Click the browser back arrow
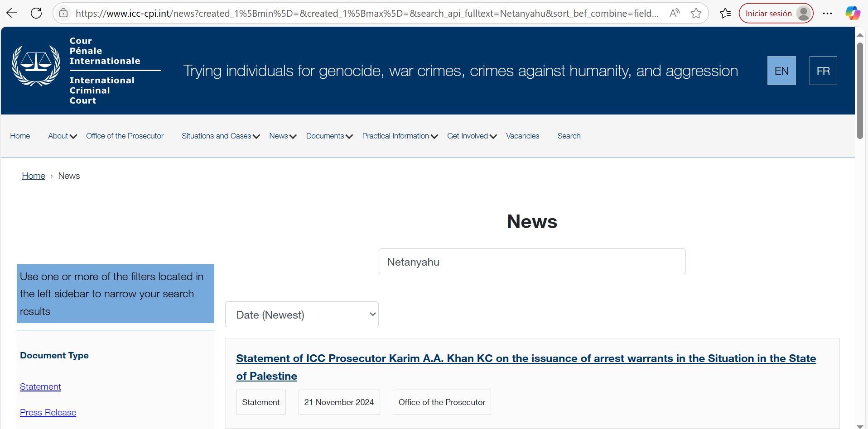868x429 pixels. click(12, 13)
